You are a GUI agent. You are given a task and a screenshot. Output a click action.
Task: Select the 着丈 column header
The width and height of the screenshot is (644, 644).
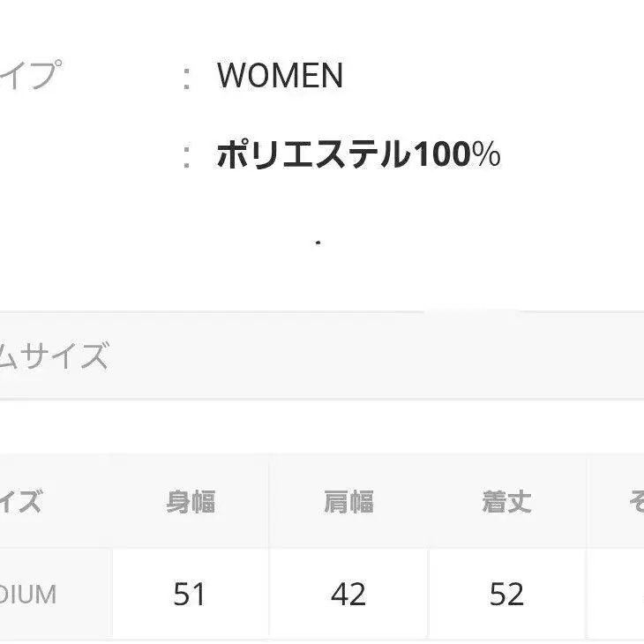(506, 502)
